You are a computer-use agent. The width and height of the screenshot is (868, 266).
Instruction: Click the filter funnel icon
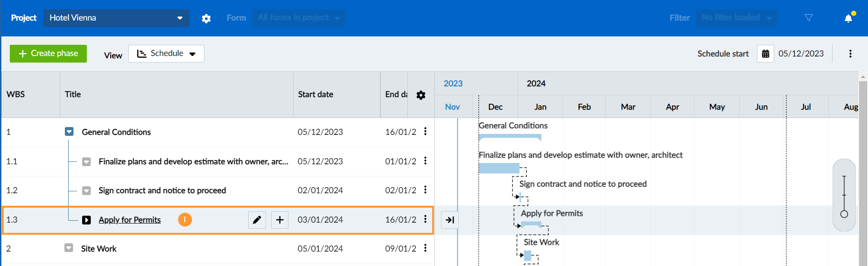[x=809, y=18]
